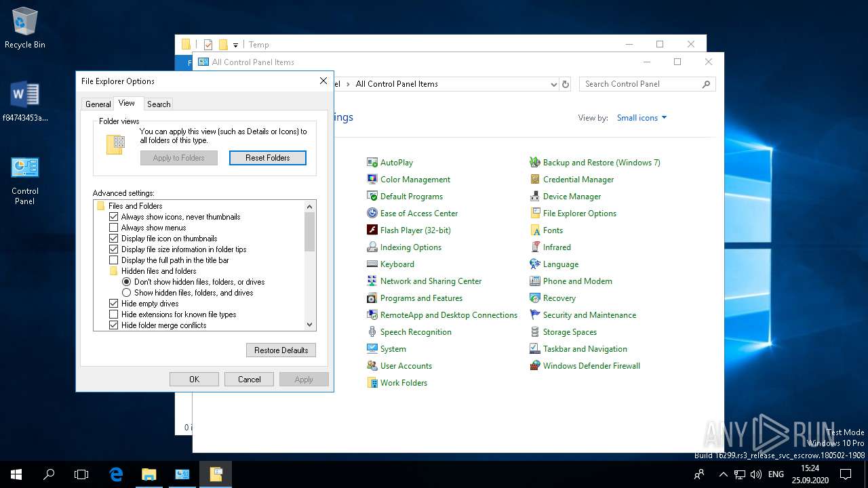
Task: Click Storage Spaces icon
Action: coord(535,332)
